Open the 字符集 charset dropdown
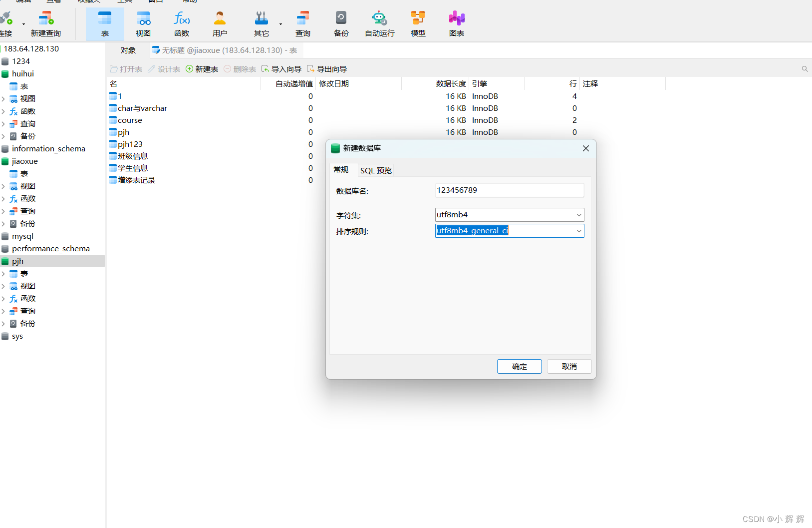This screenshot has width=812, height=528. 579,215
